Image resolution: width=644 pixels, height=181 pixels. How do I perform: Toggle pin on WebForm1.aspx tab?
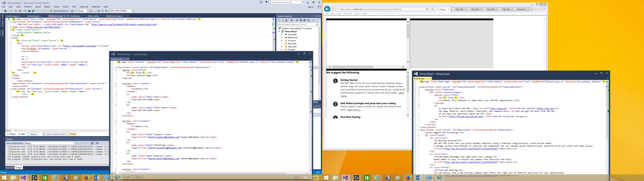pos(65,16)
